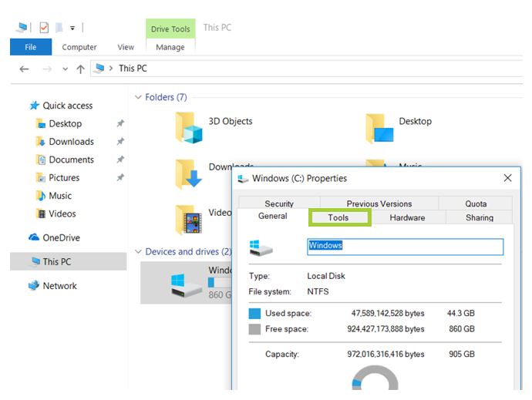Go back with the Back arrow

pos(24,69)
